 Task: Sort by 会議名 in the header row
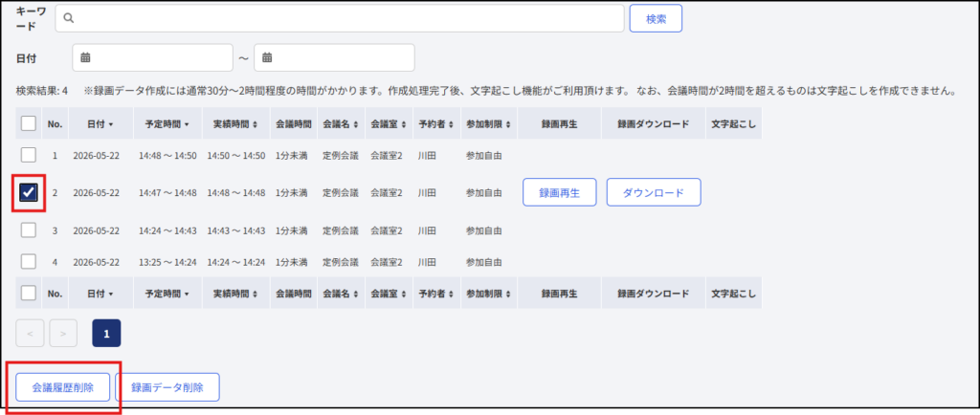click(x=340, y=124)
